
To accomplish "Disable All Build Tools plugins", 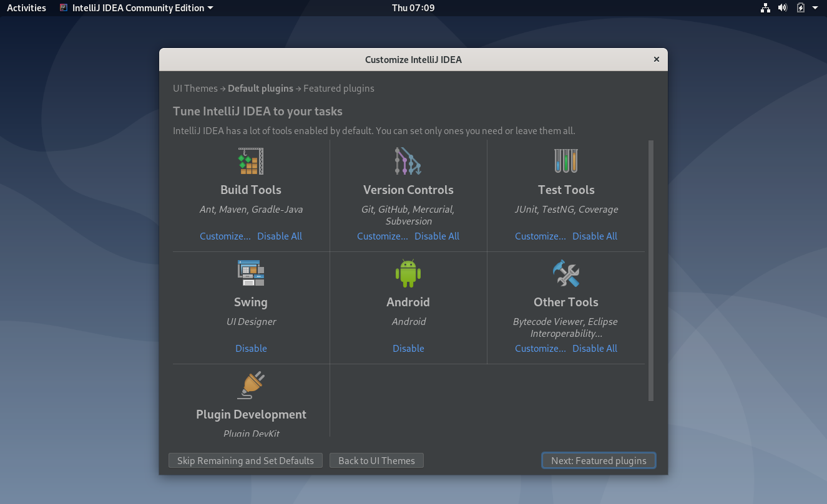I will point(280,236).
